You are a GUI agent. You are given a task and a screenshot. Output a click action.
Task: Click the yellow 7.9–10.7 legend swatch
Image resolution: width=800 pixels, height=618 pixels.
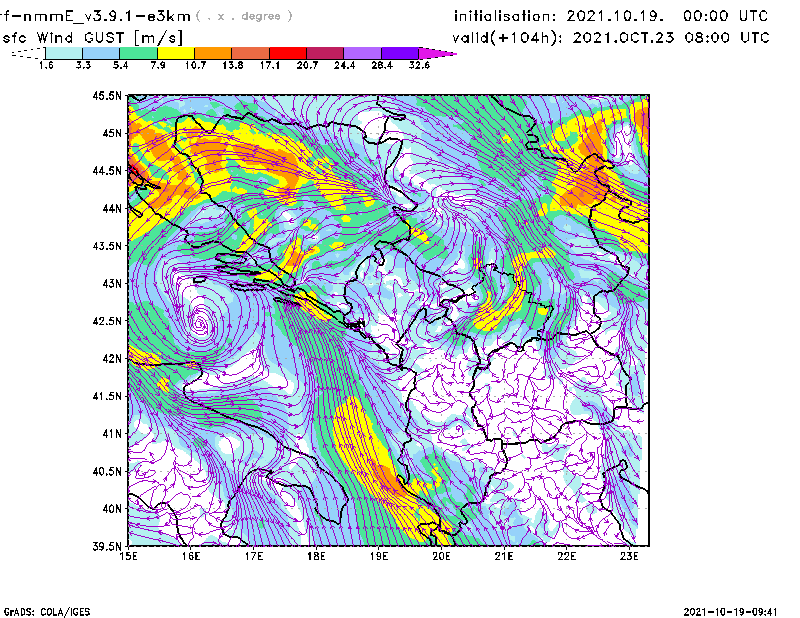(176, 53)
